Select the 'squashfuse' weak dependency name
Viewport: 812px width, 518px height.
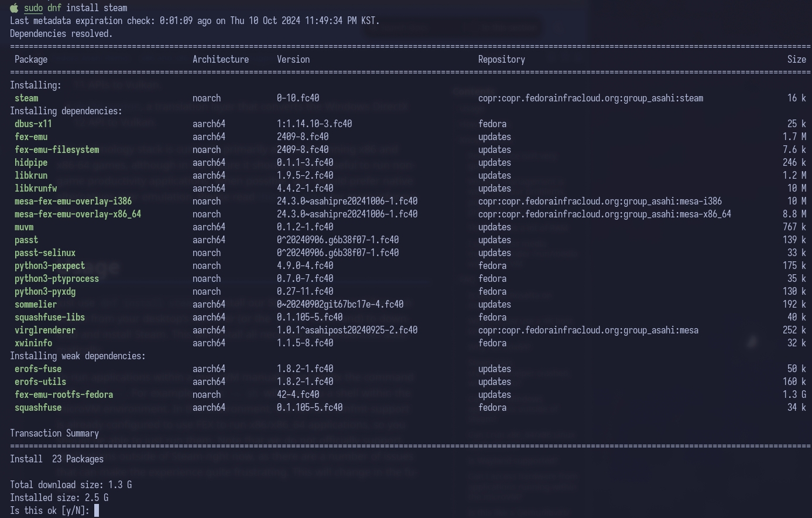pos(38,407)
